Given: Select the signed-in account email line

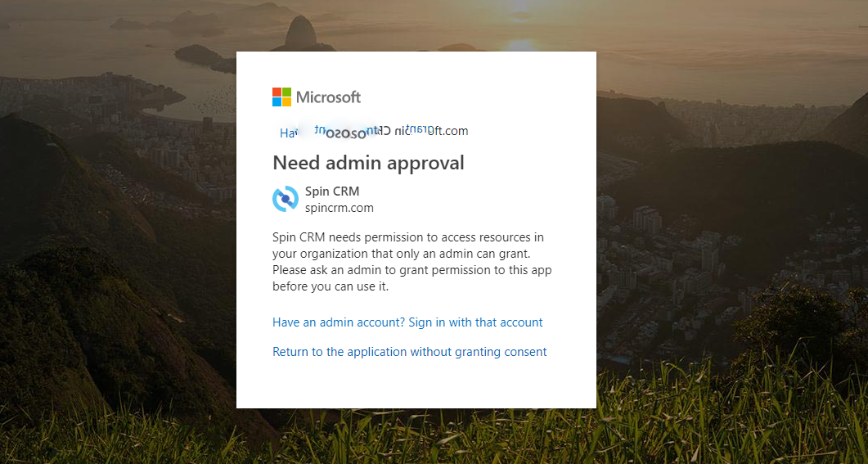Looking at the screenshot, I should click(x=374, y=131).
